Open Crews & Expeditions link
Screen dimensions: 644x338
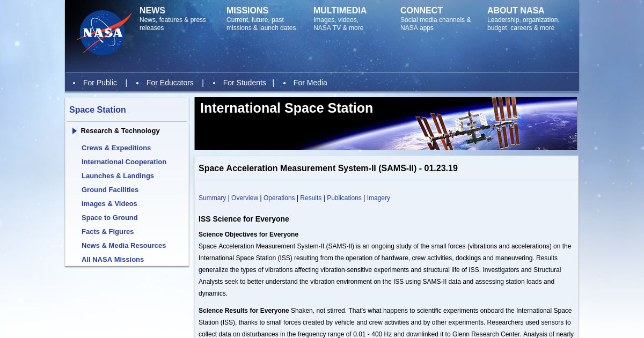pos(116,148)
